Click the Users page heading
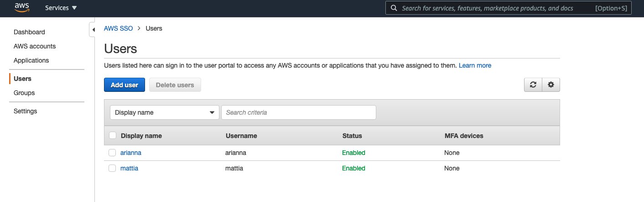 121,48
